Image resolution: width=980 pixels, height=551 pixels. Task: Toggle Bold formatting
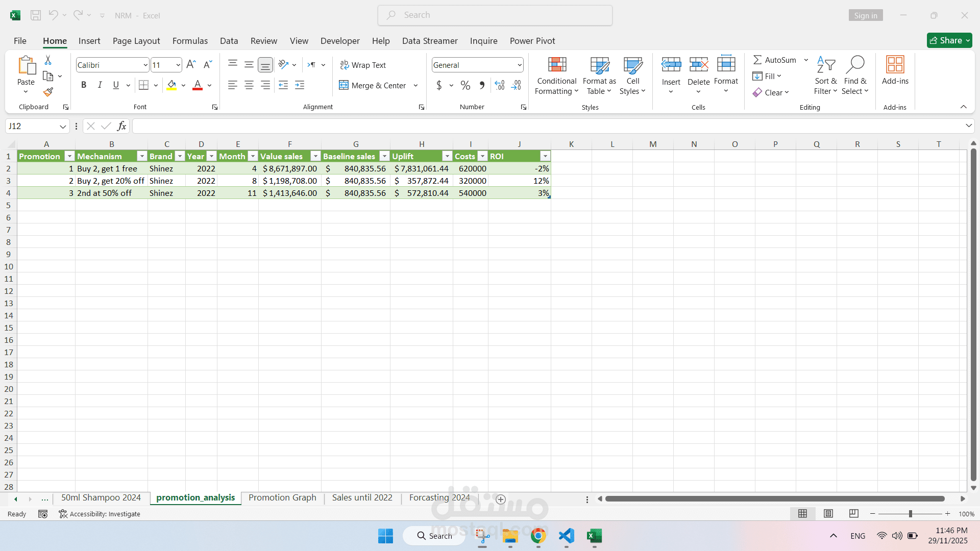pyautogui.click(x=84, y=85)
